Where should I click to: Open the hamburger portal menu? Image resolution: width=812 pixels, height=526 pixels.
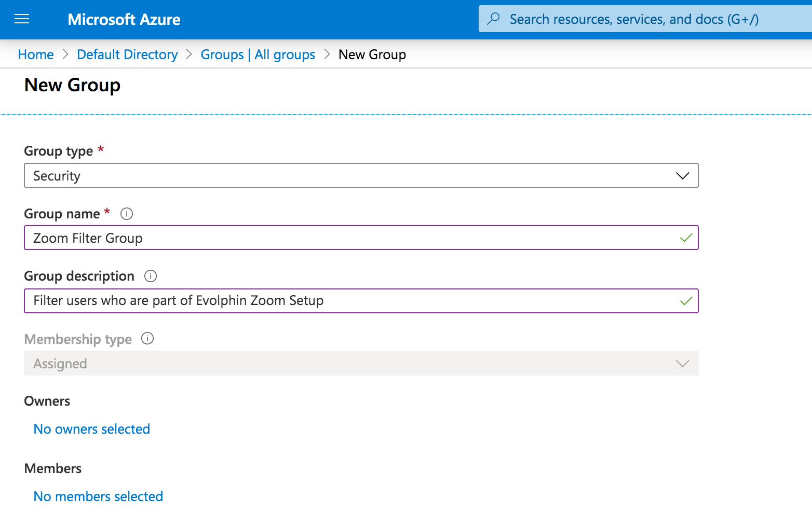(x=22, y=19)
